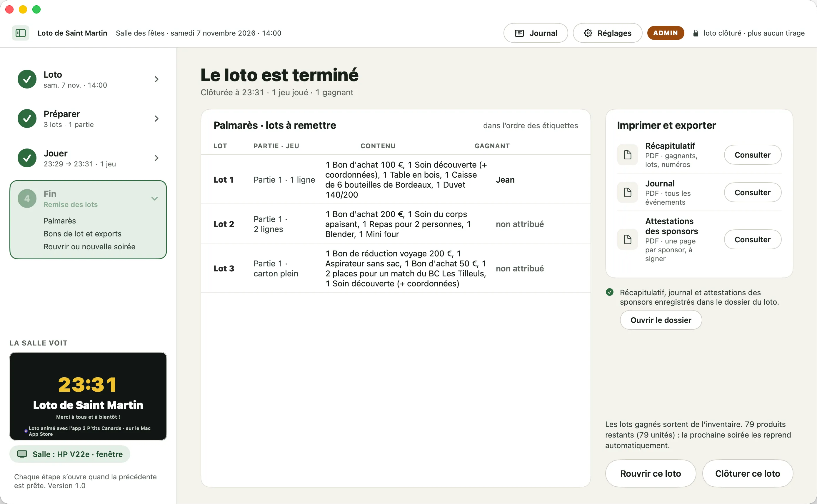The width and height of the screenshot is (817, 504).
Task: Expand the Jouer step chevron
Action: (x=156, y=158)
